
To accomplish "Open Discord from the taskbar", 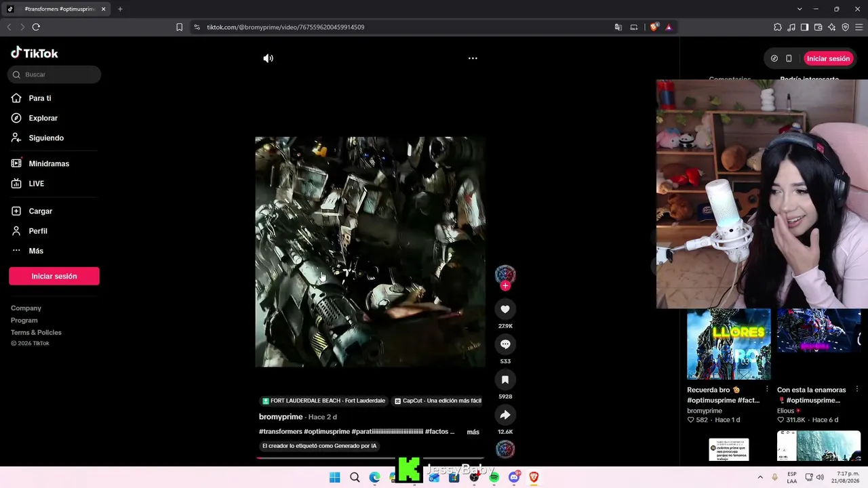I will tap(514, 477).
